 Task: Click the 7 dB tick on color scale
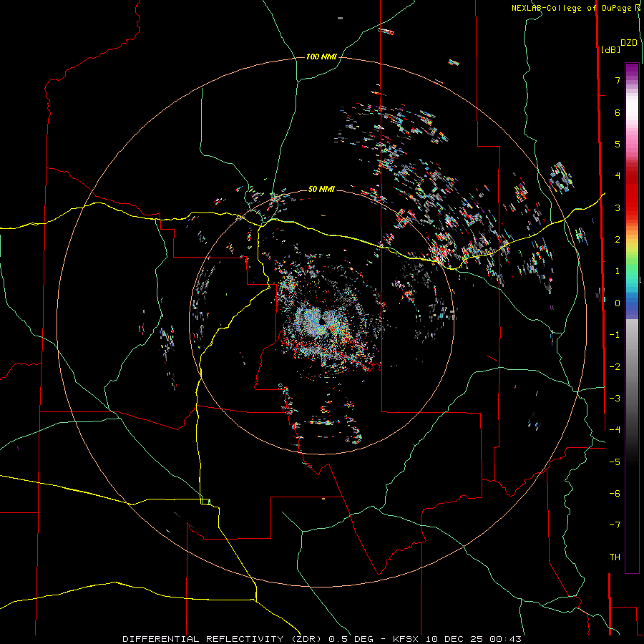point(618,80)
